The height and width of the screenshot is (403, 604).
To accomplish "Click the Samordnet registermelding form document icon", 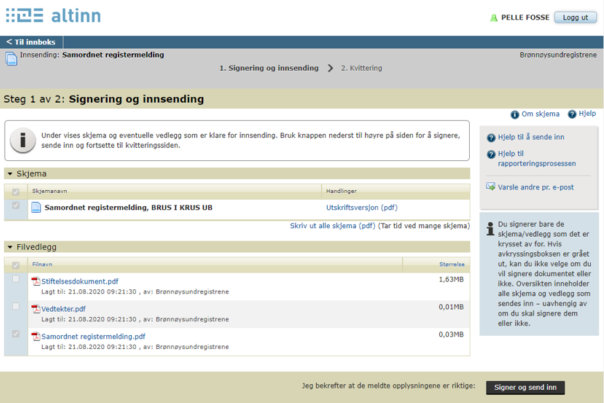I will point(35,207).
